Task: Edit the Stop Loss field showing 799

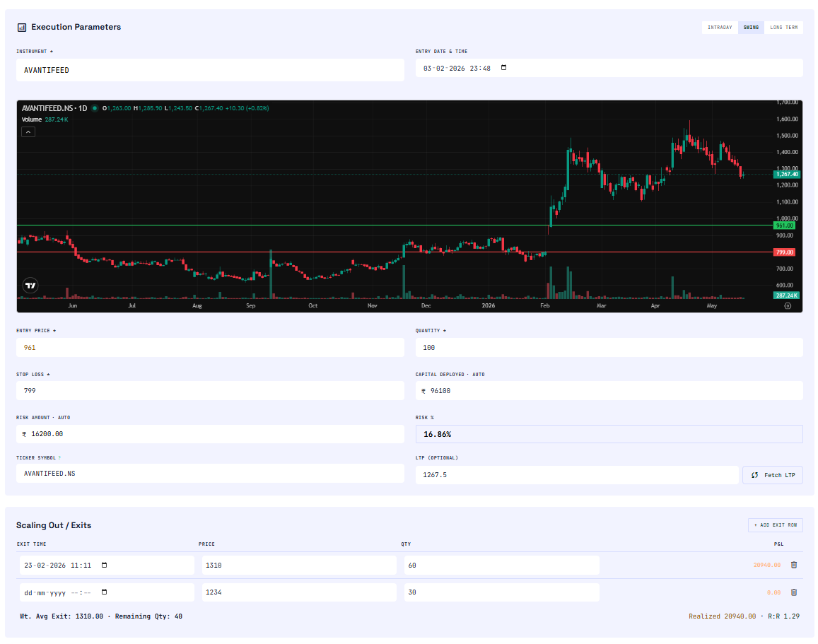Action: [210, 391]
